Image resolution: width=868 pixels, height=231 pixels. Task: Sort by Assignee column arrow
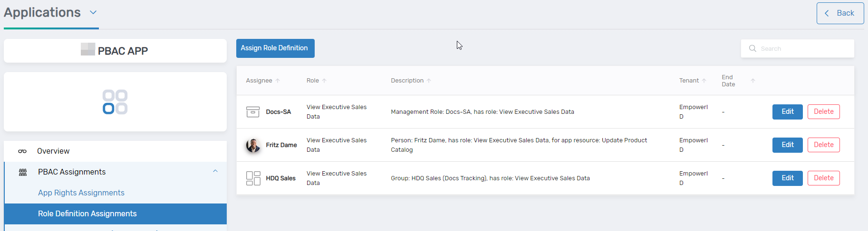(x=278, y=81)
